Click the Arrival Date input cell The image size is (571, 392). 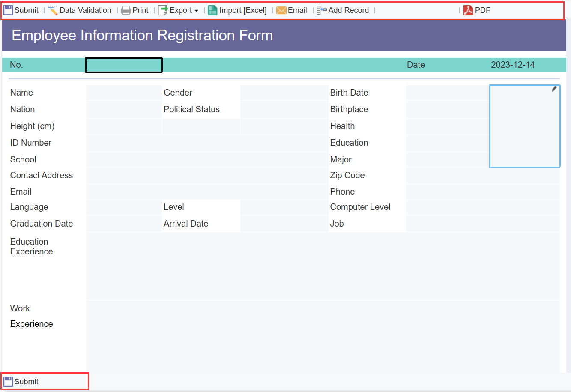coord(284,224)
